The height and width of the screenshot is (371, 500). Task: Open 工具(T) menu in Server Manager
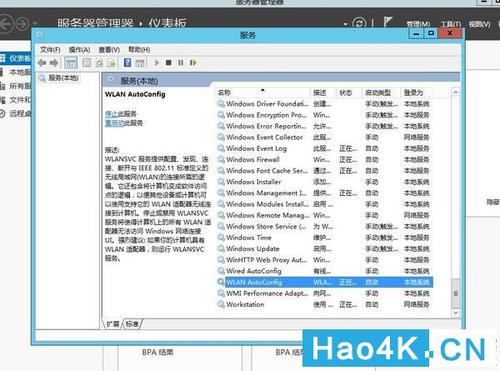click(451, 24)
